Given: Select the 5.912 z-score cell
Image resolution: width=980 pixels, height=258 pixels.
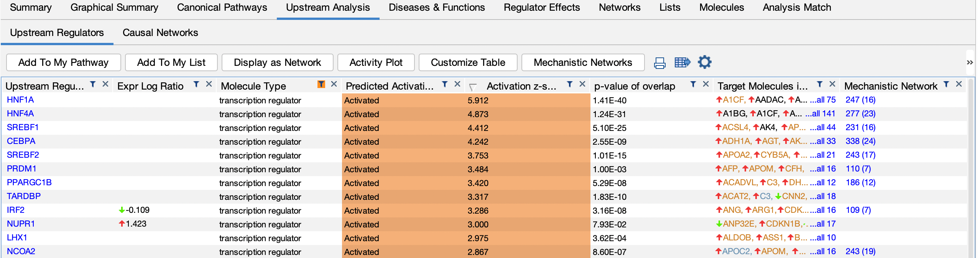Looking at the screenshot, I should click(528, 100).
